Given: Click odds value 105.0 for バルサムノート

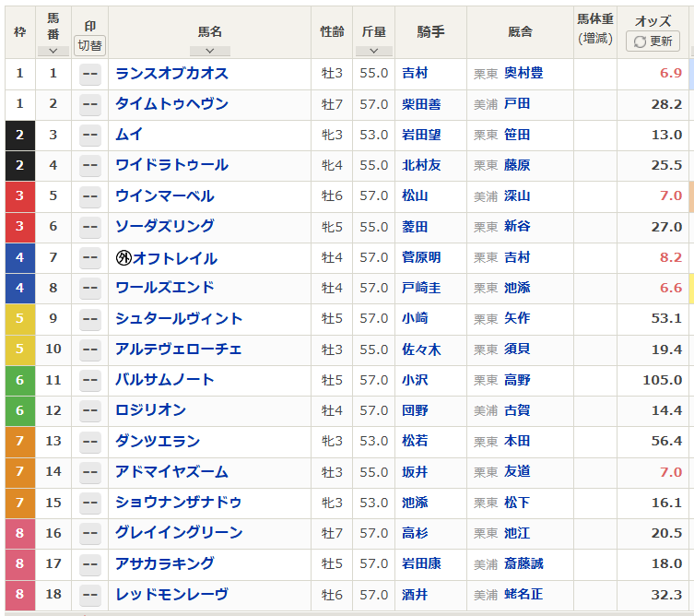Looking at the screenshot, I should click(x=662, y=380).
